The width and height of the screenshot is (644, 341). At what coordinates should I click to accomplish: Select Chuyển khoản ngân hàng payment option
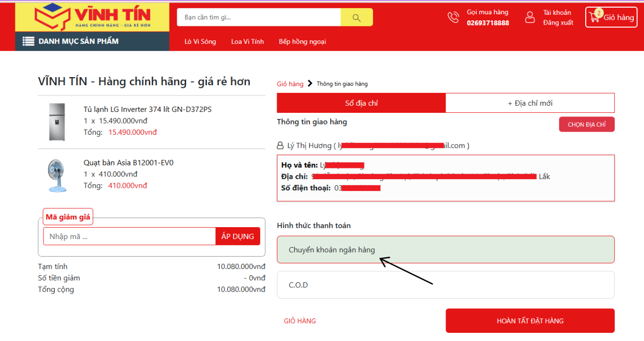(446, 250)
